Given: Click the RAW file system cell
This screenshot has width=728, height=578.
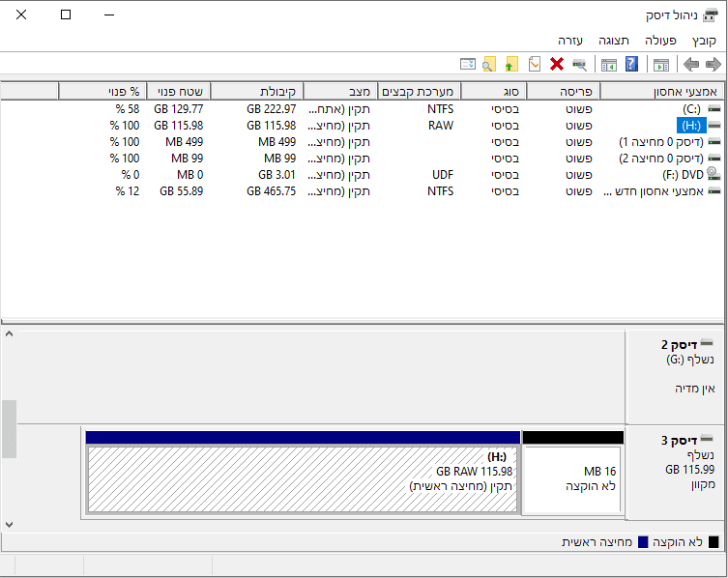Looking at the screenshot, I should [x=441, y=126].
